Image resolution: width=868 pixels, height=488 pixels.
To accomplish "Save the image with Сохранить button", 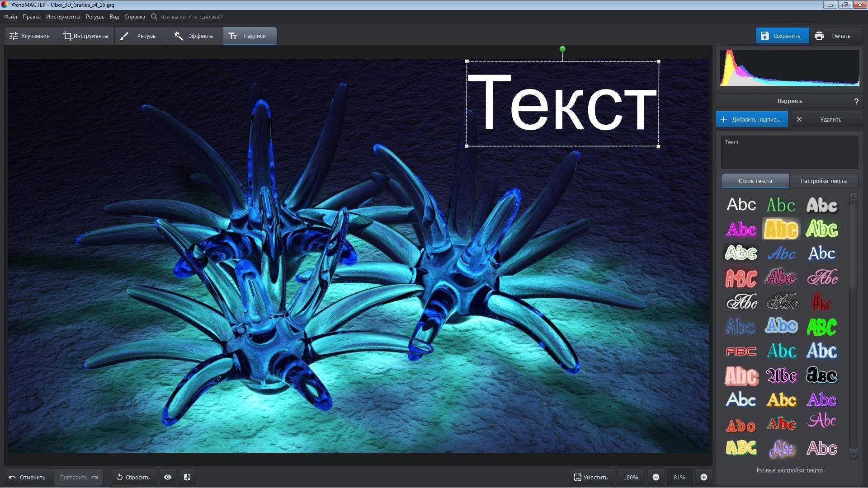I will pos(782,36).
